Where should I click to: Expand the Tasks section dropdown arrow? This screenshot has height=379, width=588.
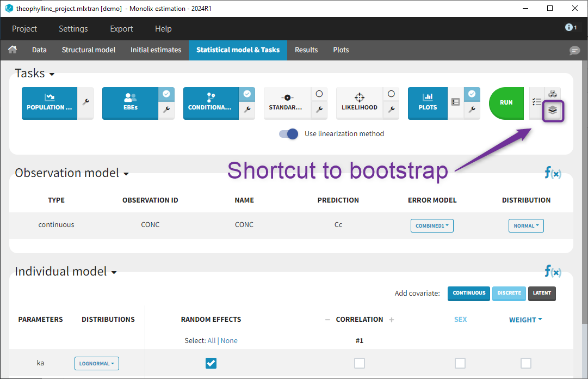pyautogui.click(x=52, y=74)
